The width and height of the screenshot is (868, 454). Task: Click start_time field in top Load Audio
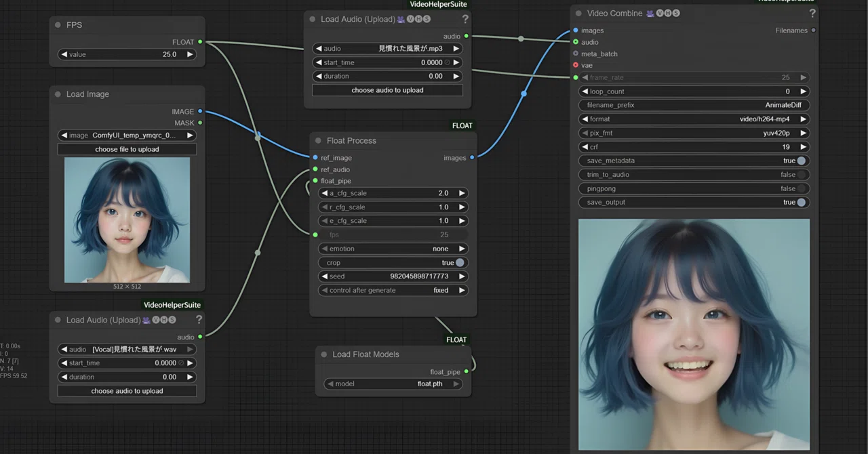tap(387, 62)
